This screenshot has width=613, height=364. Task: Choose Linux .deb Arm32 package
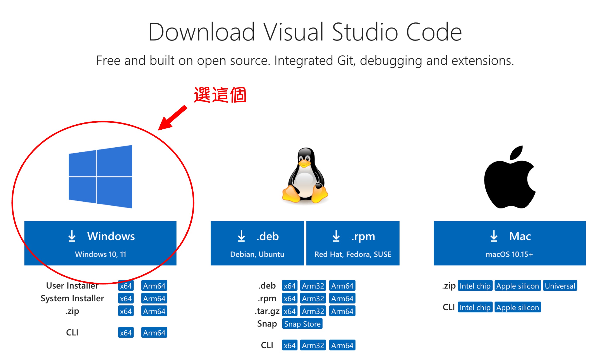313,286
